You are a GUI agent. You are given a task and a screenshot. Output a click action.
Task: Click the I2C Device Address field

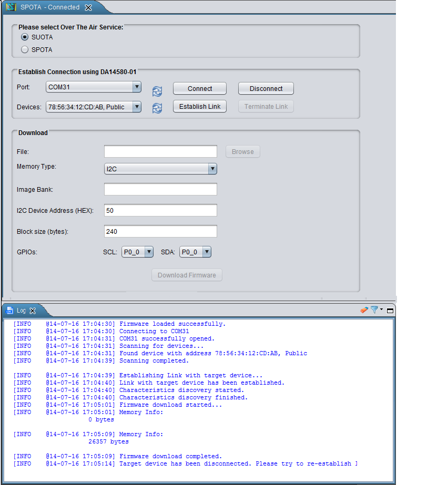click(x=160, y=210)
